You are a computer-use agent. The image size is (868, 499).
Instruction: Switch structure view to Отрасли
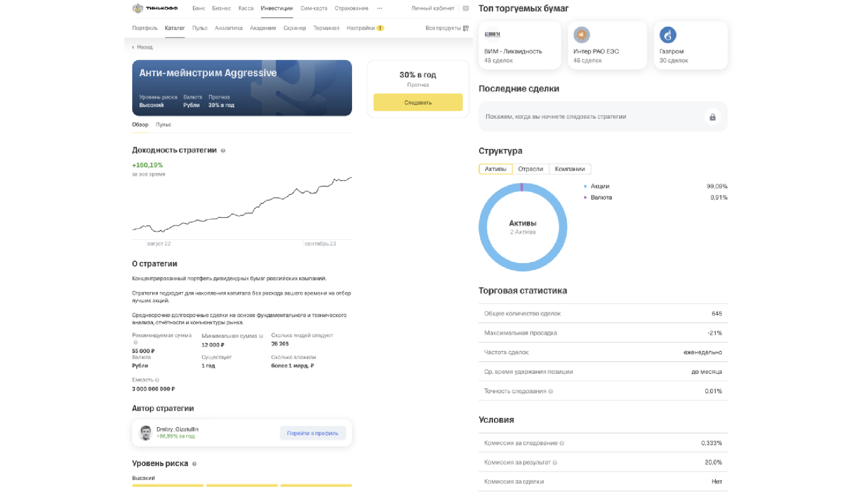[x=530, y=169]
